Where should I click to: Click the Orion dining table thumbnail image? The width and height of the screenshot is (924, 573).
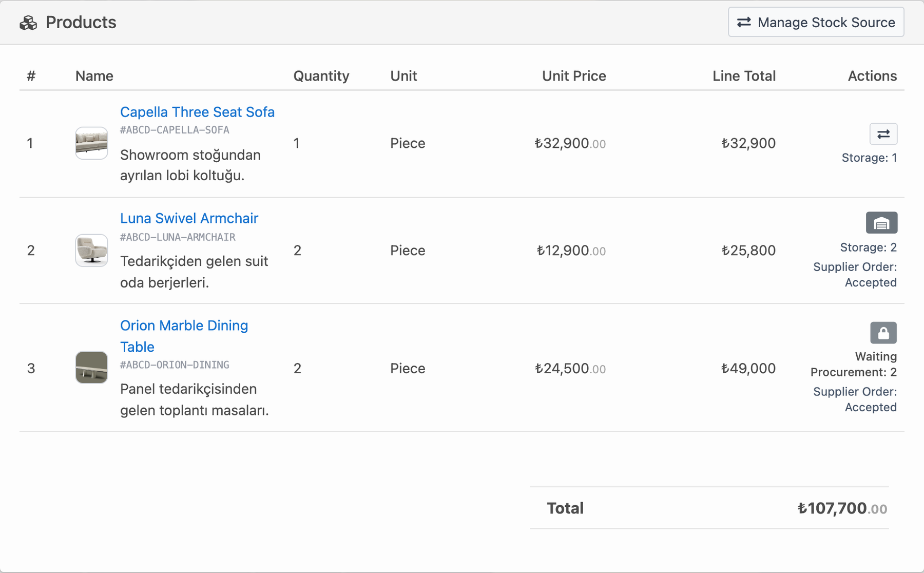coord(91,367)
